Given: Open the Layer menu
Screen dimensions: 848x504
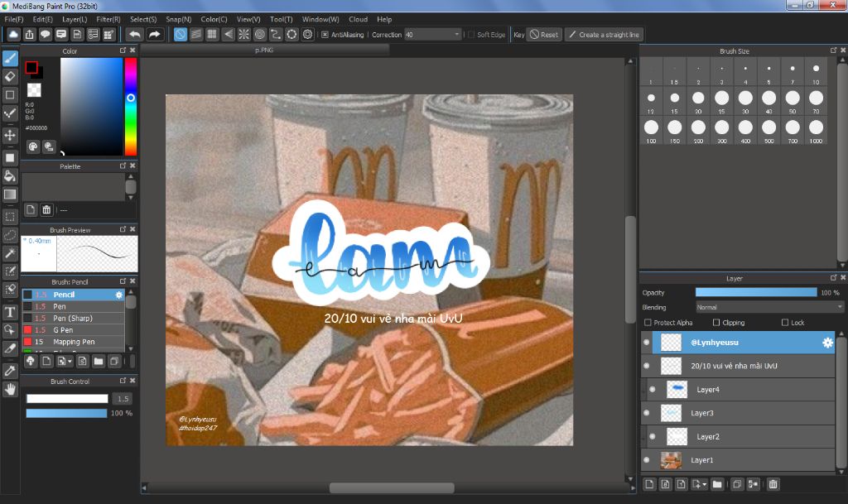Looking at the screenshot, I should tap(75, 19).
